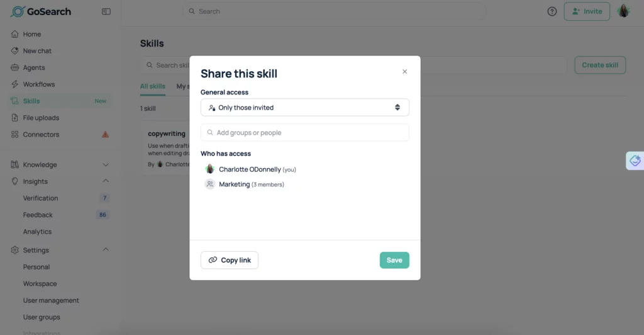Open User management settings
The height and width of the screenshot is (335, 644).
point(51,300)
